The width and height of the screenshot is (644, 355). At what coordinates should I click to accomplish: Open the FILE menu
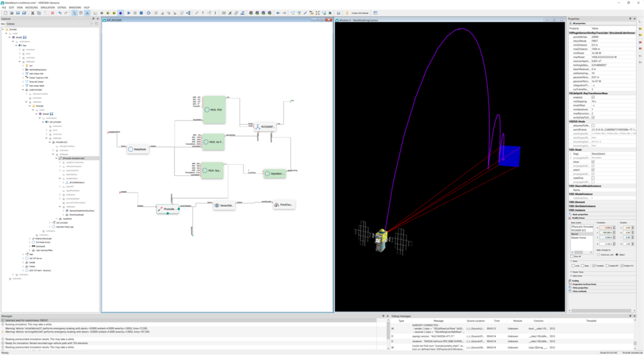4,7
